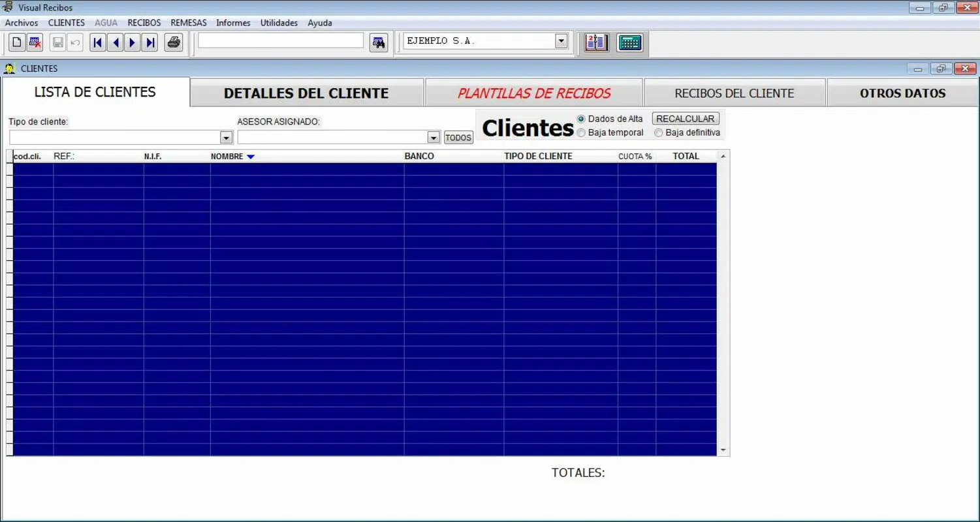Expand the 'Tipo de cliente' dropdown
Viewport: 980px width, 522px height.
pyautogui.click(x=227, y=138)
